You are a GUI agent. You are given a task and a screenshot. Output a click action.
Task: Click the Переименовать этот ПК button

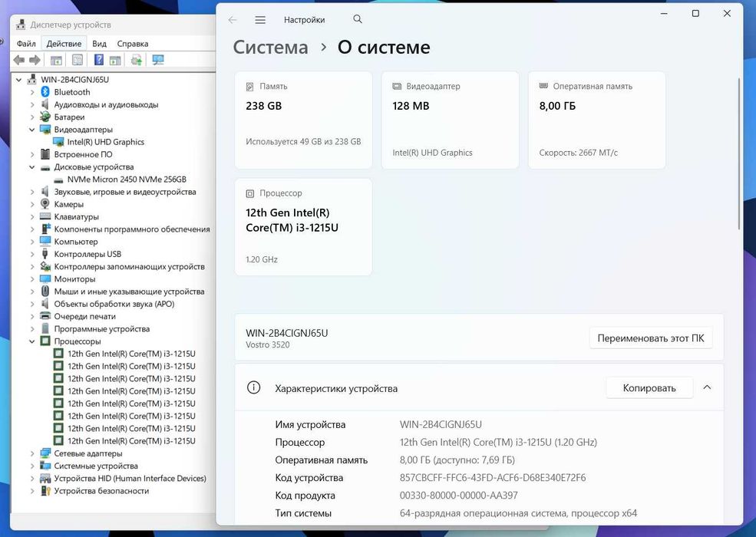[651, 338]
